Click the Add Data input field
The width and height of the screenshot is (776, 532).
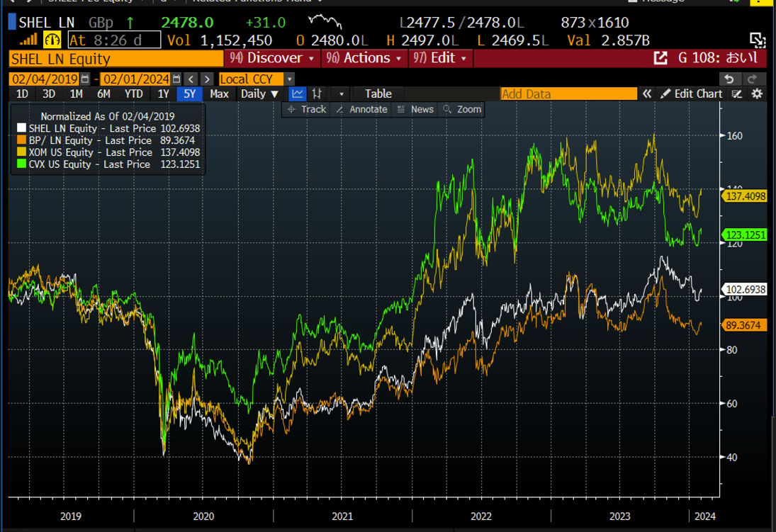[x=568, y=94]
